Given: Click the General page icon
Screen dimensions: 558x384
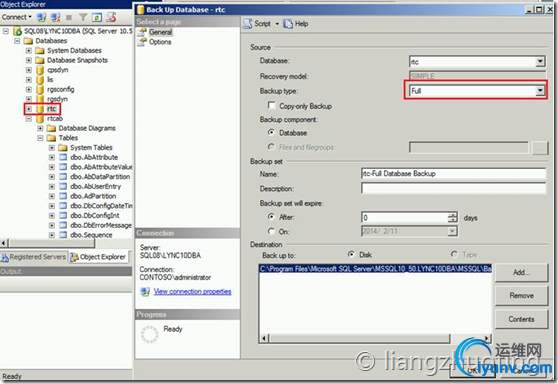Looking at the screenshot, I should (142, 32).
